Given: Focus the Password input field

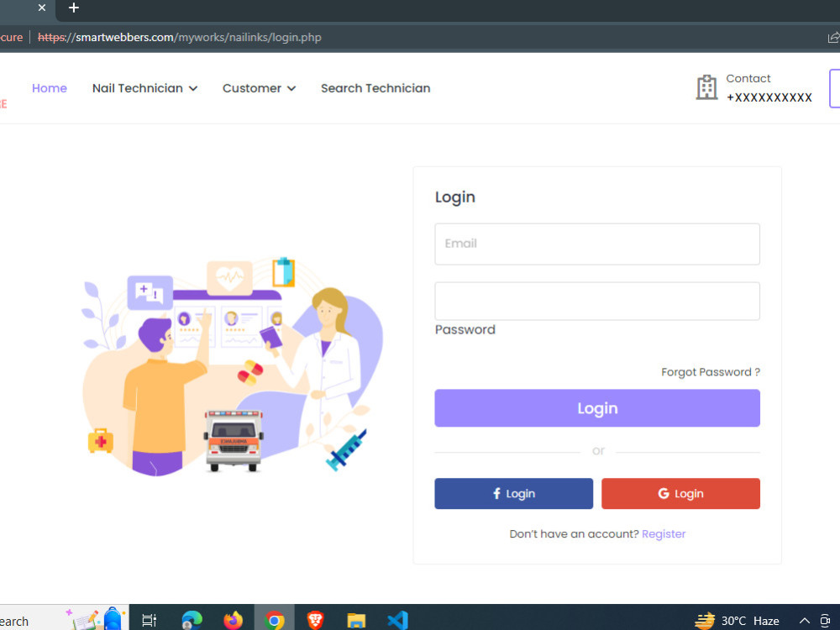Looking at the screenshot, I should (x=597, y=301).
